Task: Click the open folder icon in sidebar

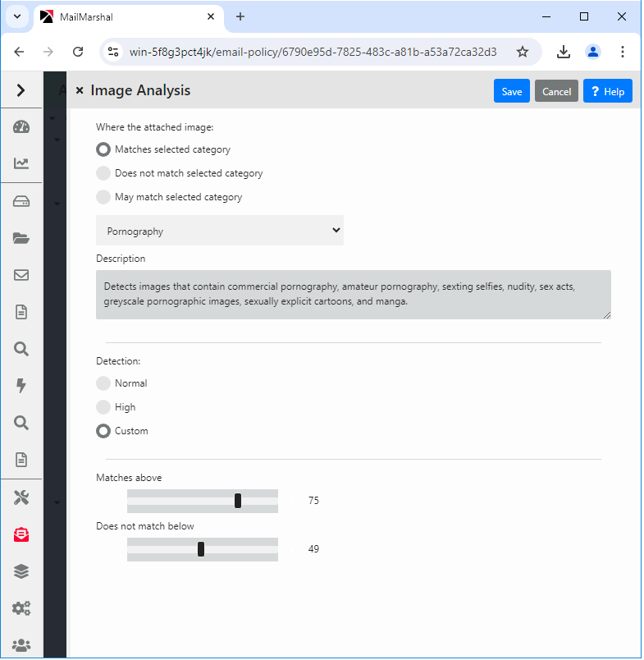Action: point(21,238)
